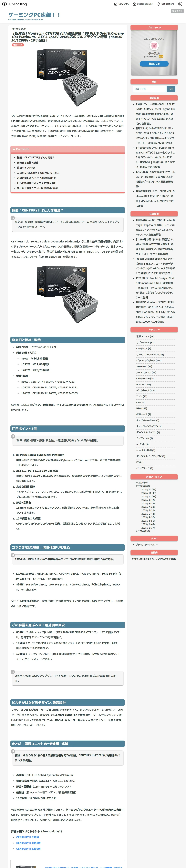Jump to 概要:CENTURY IIはどんな電源? in Contents
186x868 pixels.
point(36,157)
